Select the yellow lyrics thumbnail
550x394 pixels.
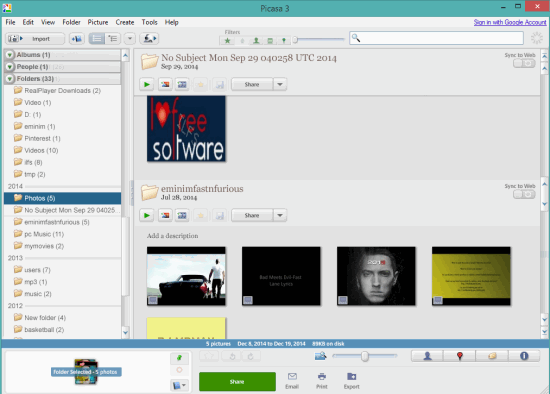tap(471, 276)
